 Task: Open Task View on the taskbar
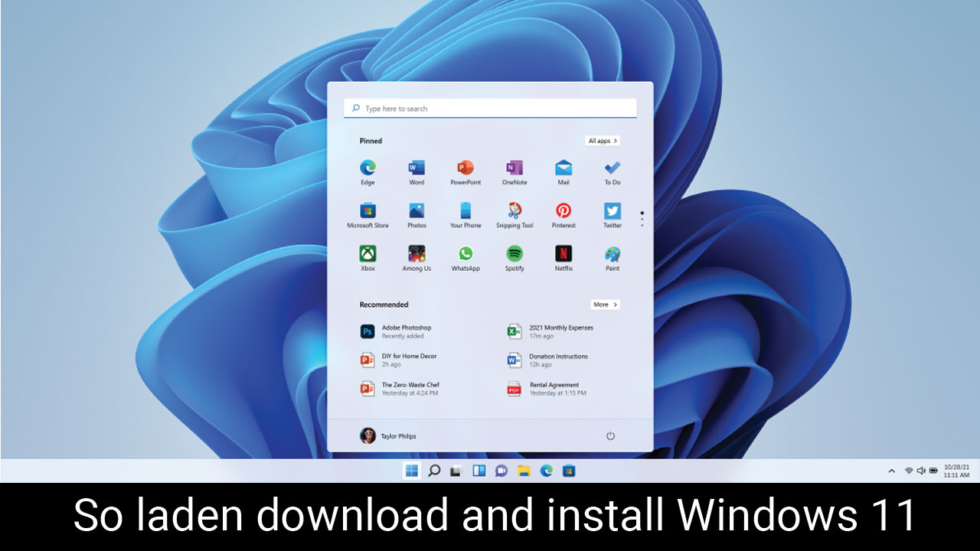(456, 471)
